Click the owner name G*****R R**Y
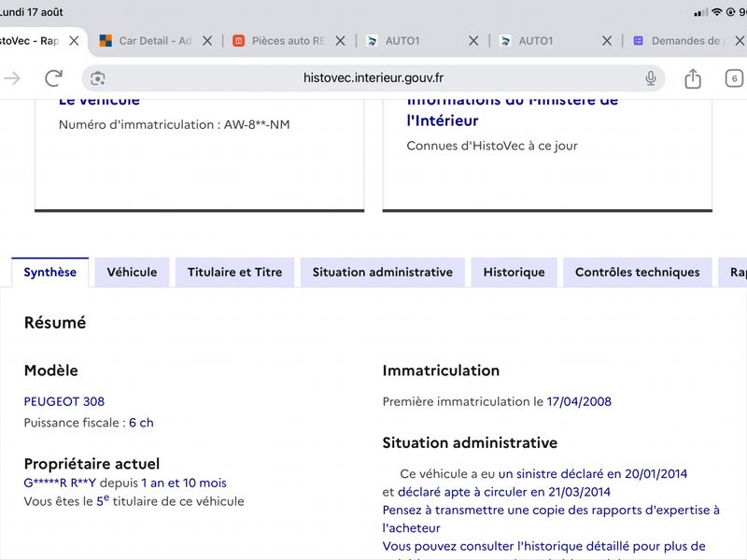The image size is (747, 560). (60, 483)
